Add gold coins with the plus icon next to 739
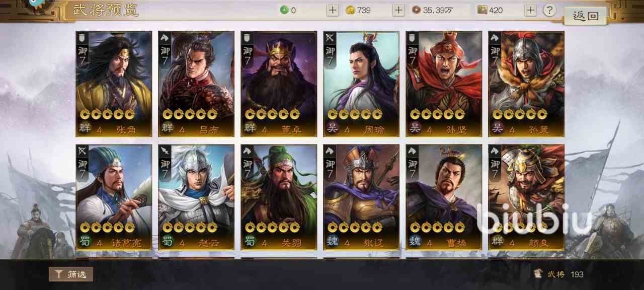 pos(398,10)
